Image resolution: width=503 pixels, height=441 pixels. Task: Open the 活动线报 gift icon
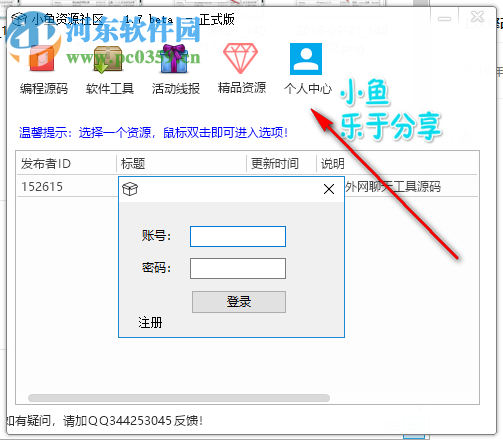point(174,59)
